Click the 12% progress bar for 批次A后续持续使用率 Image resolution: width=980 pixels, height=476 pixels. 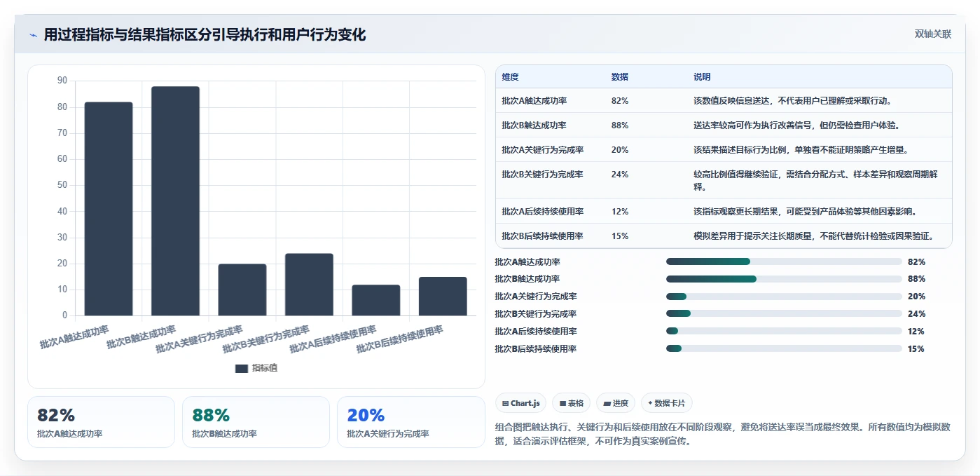784,332
